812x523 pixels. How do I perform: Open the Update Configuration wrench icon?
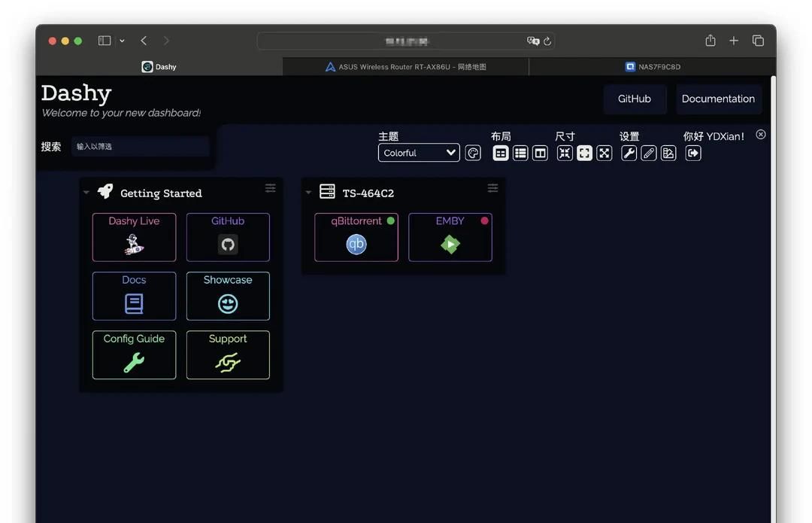(x=629, y=153)
